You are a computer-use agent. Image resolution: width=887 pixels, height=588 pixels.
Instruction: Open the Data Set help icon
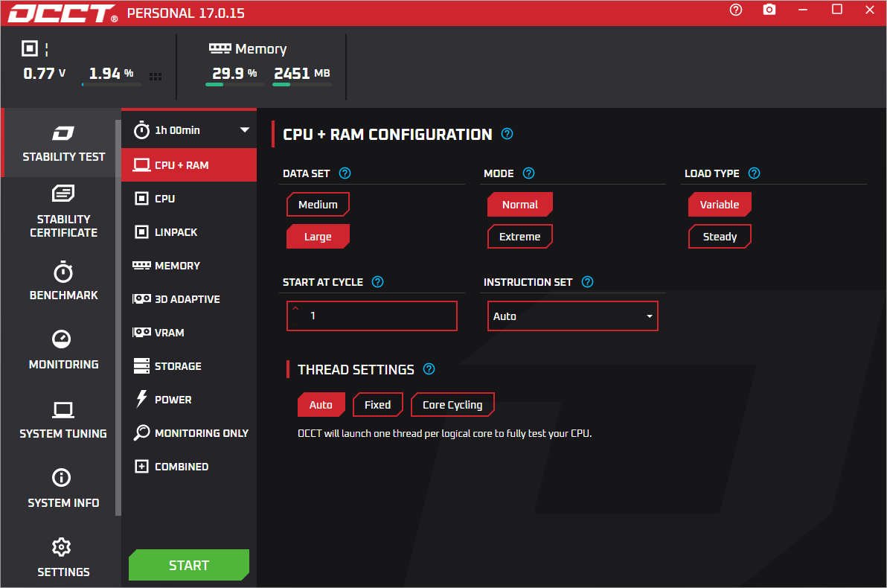pos(345,173)
